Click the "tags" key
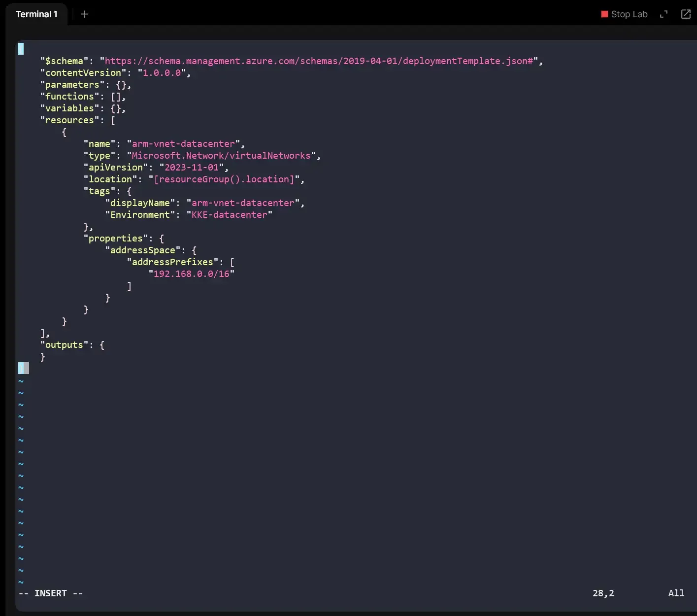Image resolution: width=697 pixels, height=616 pixels. [x=99, y=191]
